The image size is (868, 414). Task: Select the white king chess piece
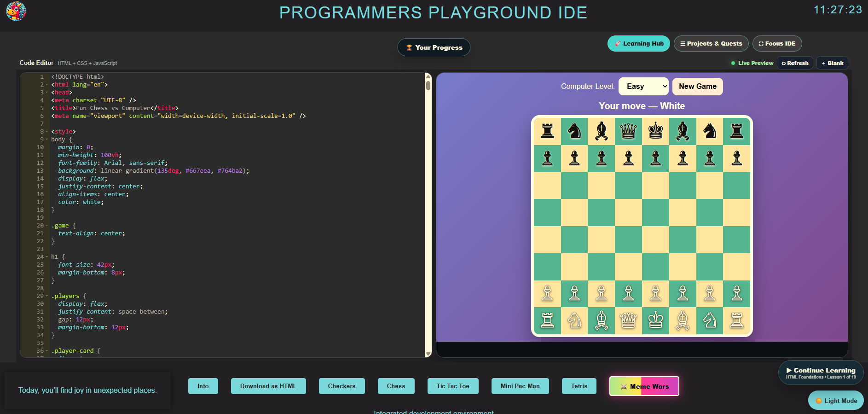point(655,321)
